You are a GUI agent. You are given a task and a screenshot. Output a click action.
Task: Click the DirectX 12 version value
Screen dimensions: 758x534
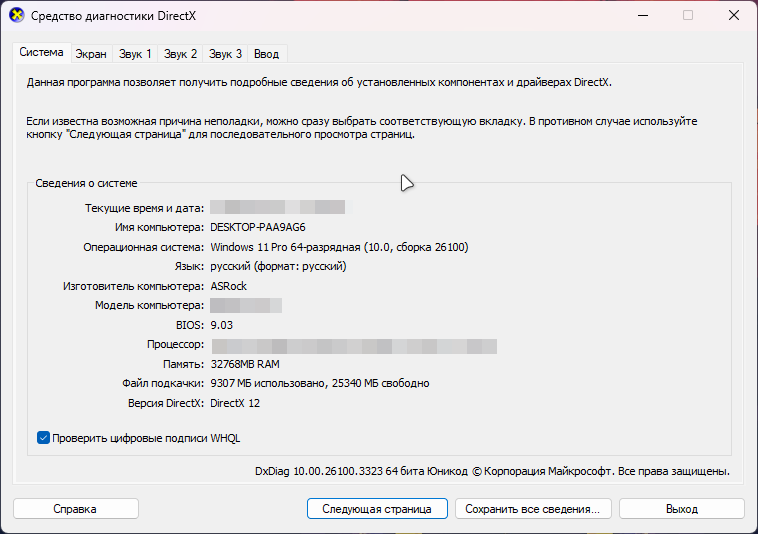pyautogui.click(x=235, y=403)
